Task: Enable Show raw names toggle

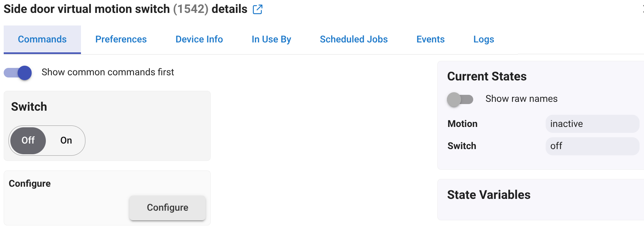Action: coord(460,99)
